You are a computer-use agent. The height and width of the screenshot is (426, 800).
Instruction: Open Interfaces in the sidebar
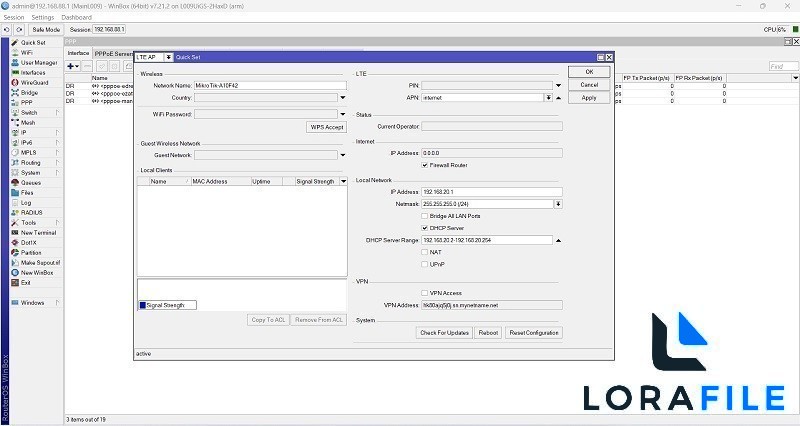pos(33,73)
